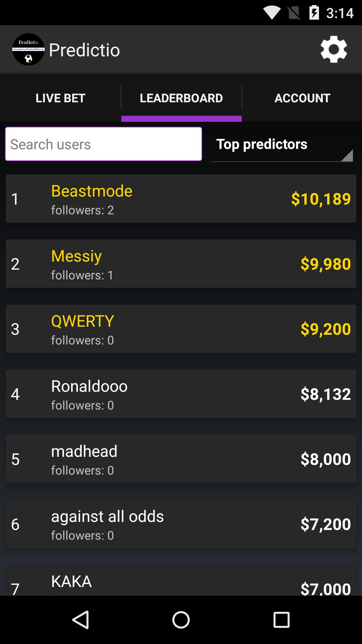Viewport: 362px width, 644px height.
Task: Tap the Ronaldooo entry
Action: (x=181, y=394)
